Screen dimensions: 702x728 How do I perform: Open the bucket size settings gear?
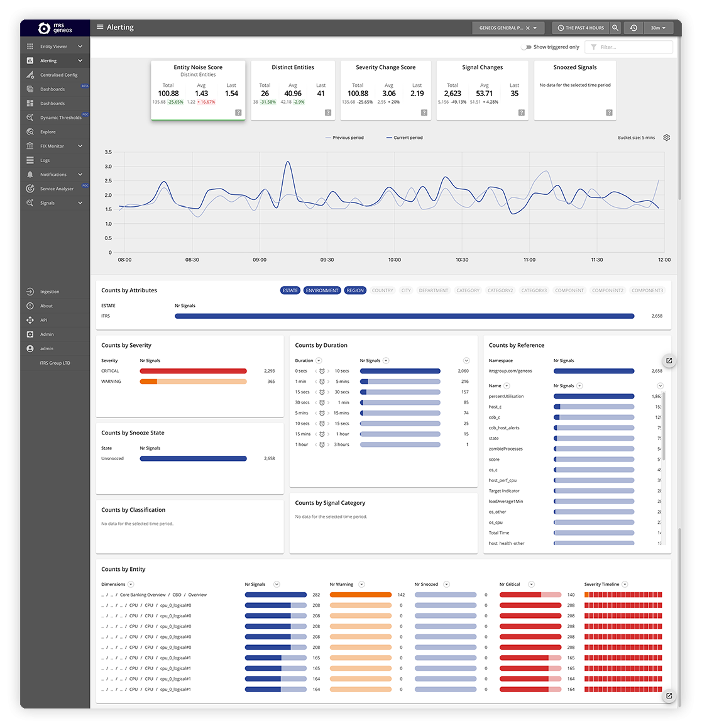pyautogui.click(x=667, y=137)
